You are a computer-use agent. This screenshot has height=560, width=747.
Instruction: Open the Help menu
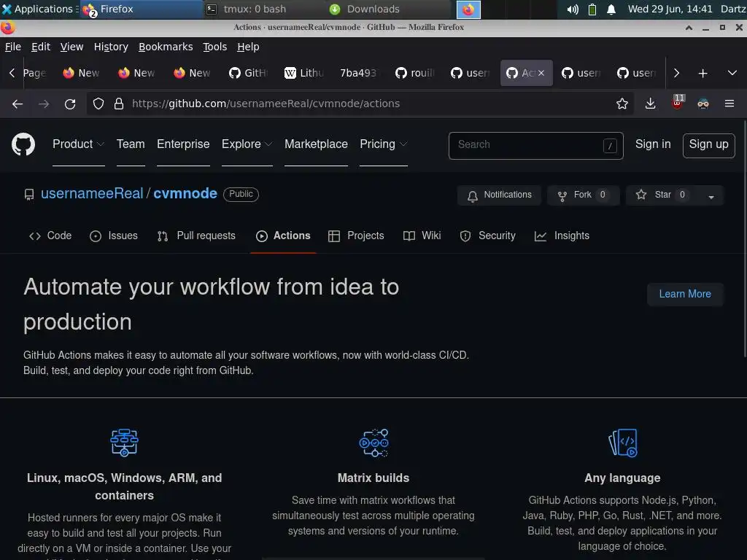(248, 47)
